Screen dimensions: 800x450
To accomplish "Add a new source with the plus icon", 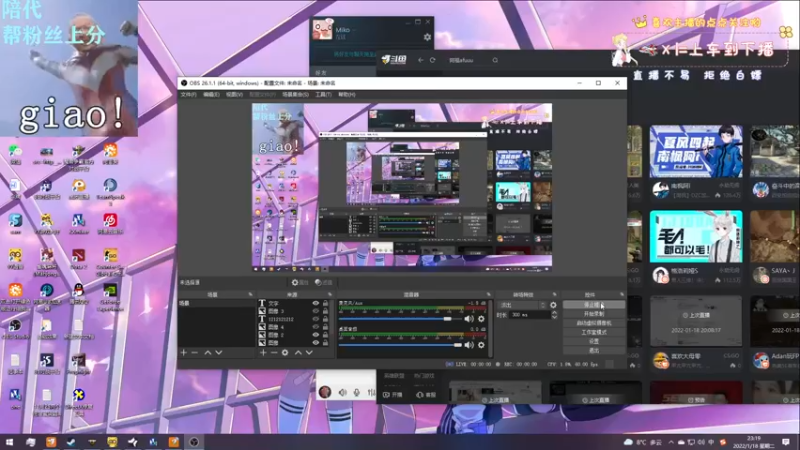I will coord(263,353).
